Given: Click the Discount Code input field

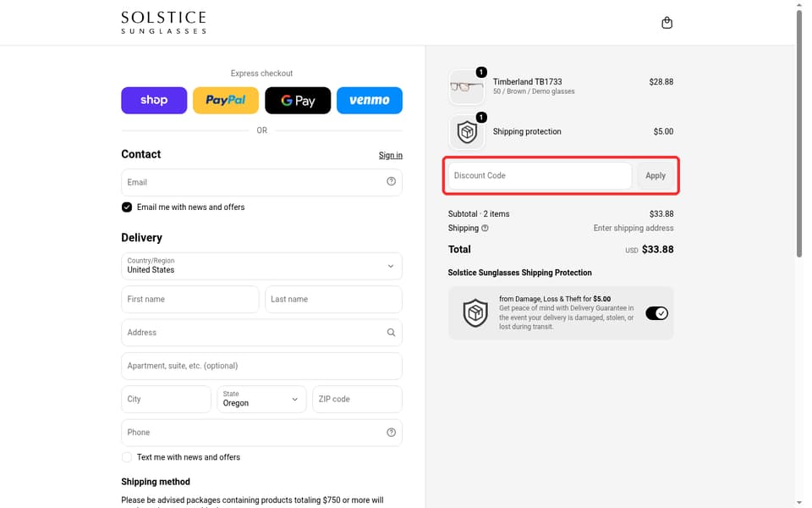Looking at the screenshot, I should point(540,176).
